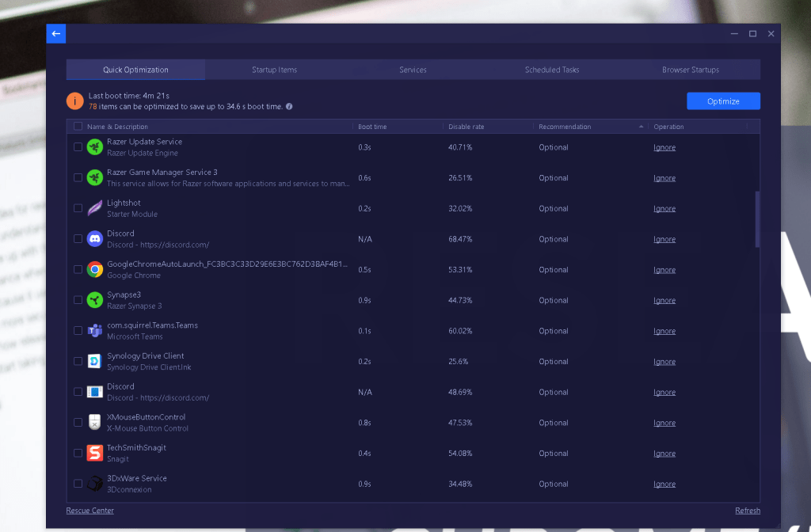Open the Browser Startups tab
811x532 pixels.
691,70
